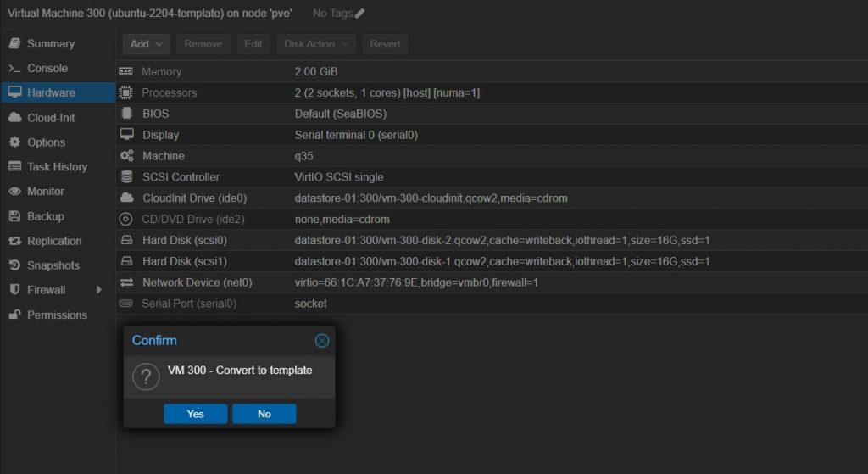Image resolution: width=868 pixels, height=474 pixels.
Task: Click the Cloud-Init cloud icon in sidebar
Action: click(x=14, y=118)
